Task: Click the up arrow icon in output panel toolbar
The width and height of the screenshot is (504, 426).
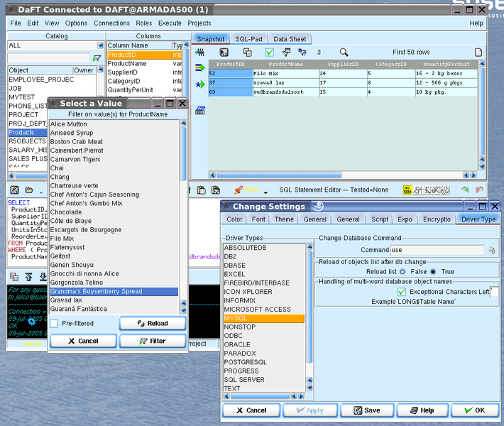Action: coord(28,276)
